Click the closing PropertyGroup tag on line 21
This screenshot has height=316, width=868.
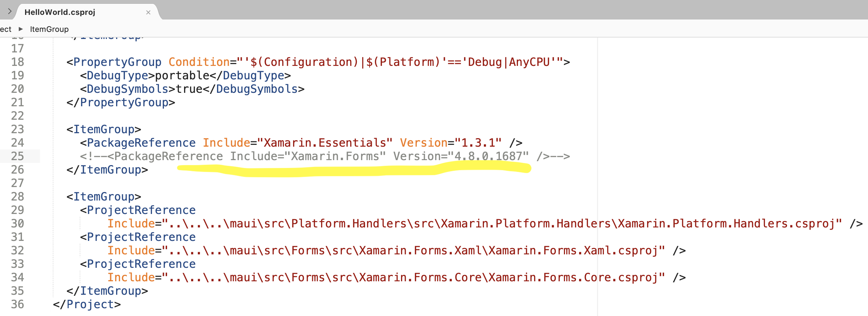pos(121,102)
